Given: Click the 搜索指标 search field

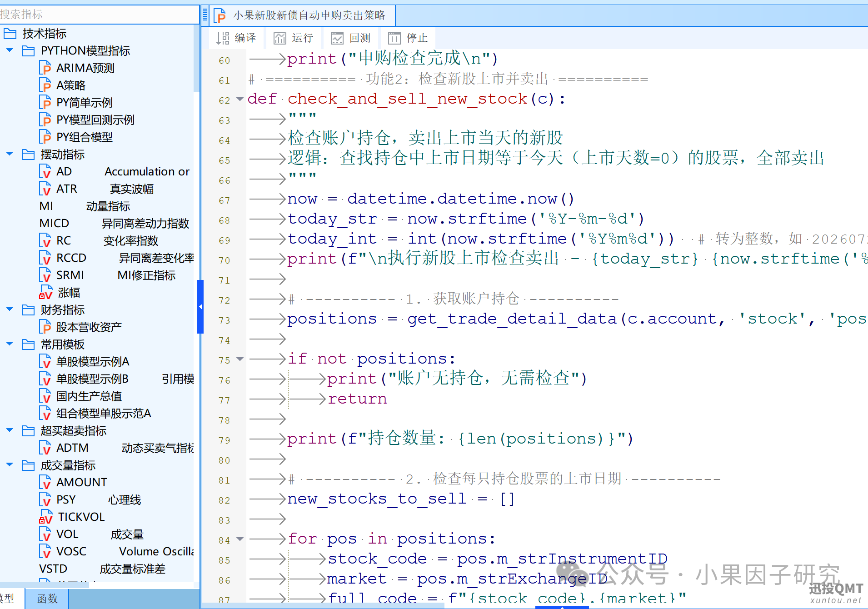Looking at the screenshot, I should pos(98,15).
